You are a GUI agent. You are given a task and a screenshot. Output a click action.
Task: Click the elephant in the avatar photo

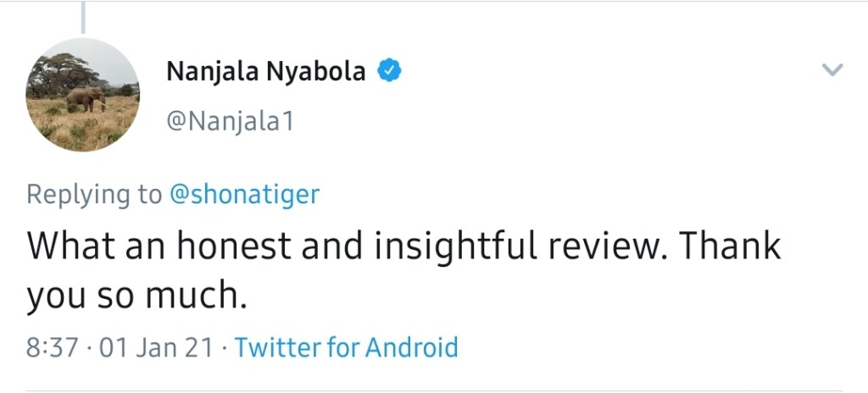click(x=86, y=99)
